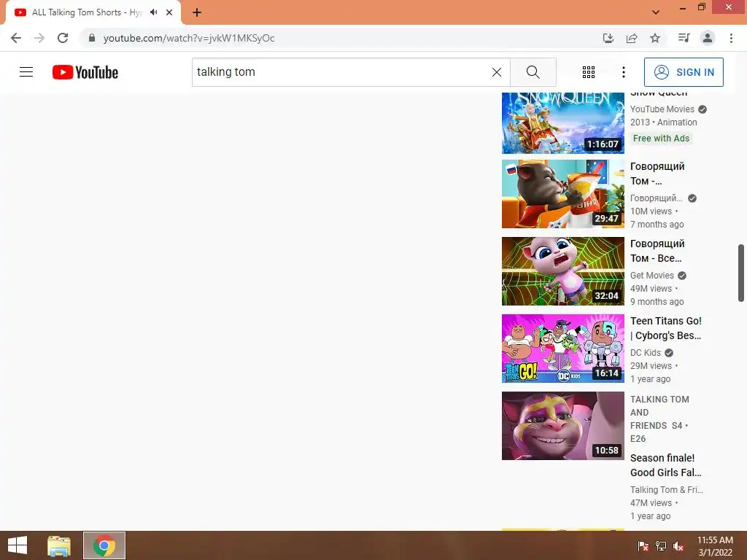The height and width of the screenshot is (560, 747).
Task: Bookmark this tab with star icon
Action: pos(655,38)
